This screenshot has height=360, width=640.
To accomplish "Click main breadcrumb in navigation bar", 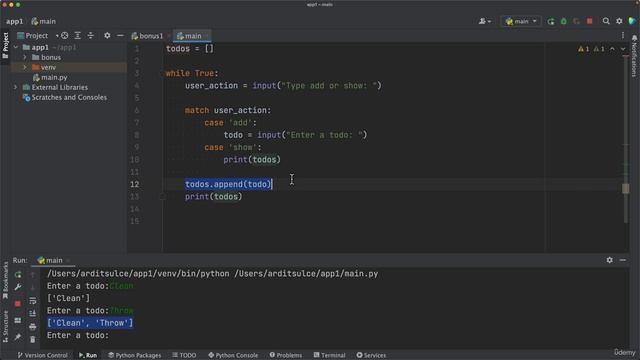I will coord(44,21).
